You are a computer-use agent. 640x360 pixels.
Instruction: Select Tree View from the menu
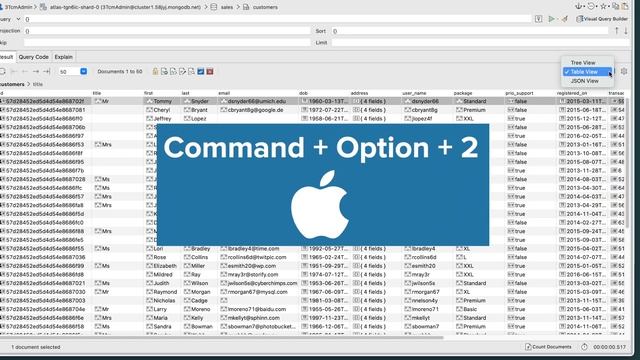point(583,63)
